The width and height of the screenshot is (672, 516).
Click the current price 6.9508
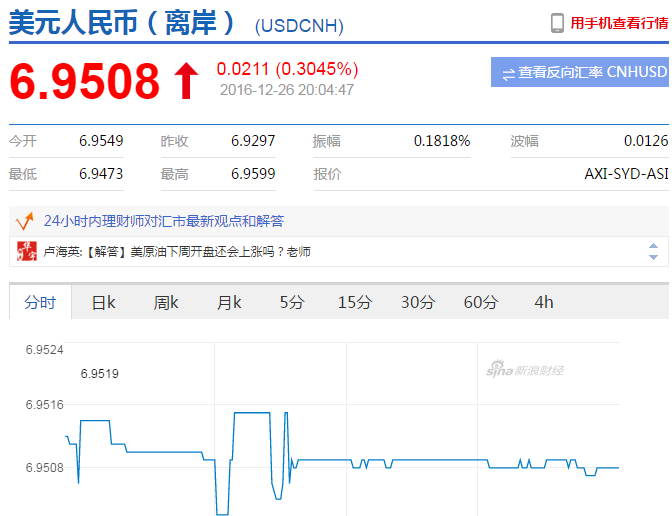pos(84,81)
